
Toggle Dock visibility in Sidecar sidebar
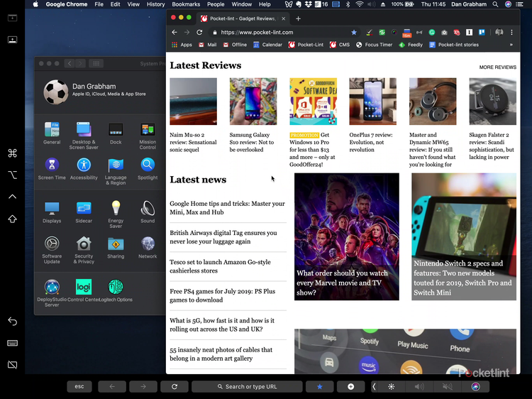(x=13, y=40)
